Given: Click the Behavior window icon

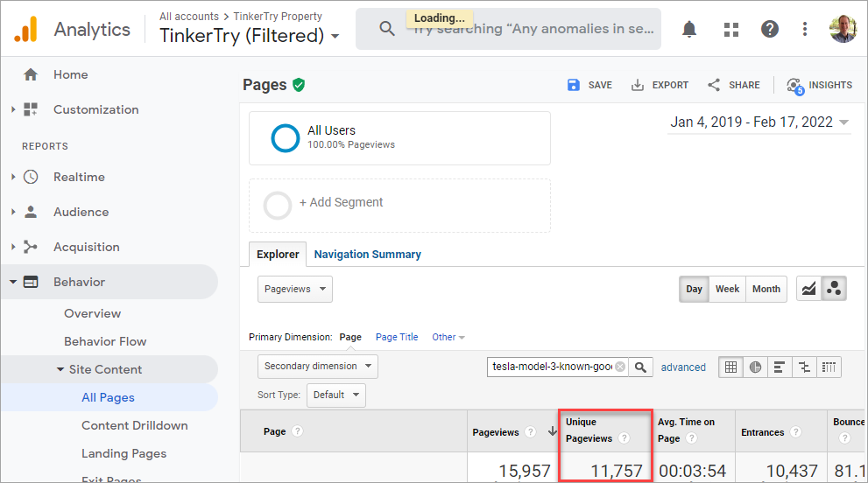Looking at the screenshot, I should 31,282.
